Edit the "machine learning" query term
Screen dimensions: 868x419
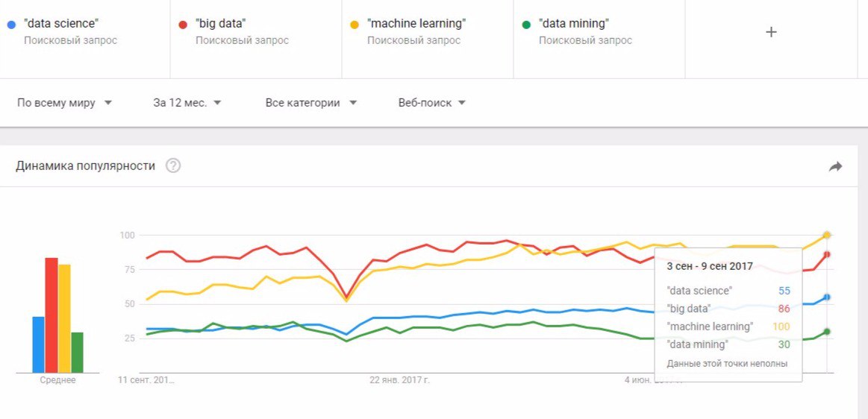tap(416, 24)
